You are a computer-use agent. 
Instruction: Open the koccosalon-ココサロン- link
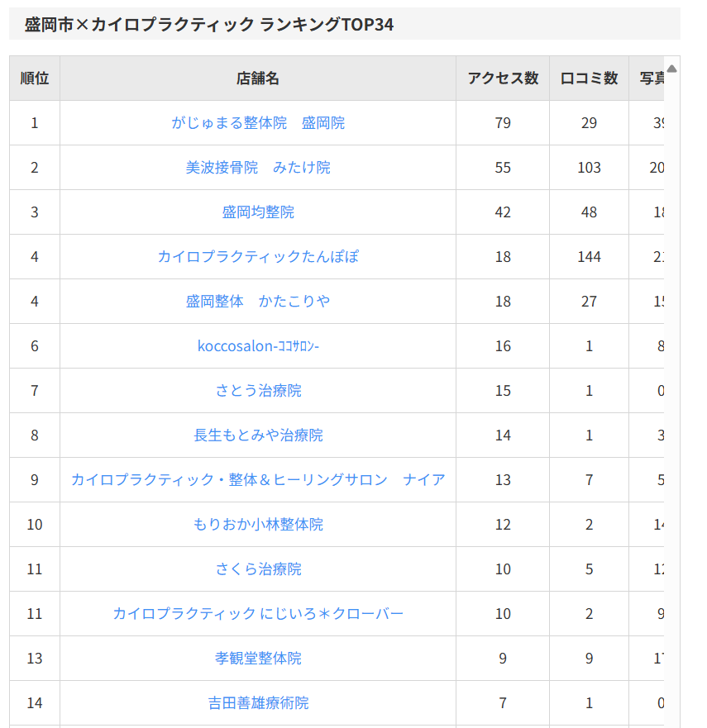[258, 346]
